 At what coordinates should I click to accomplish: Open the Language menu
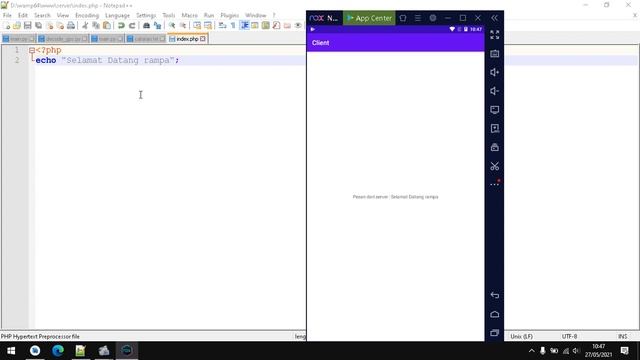[117, 15]
